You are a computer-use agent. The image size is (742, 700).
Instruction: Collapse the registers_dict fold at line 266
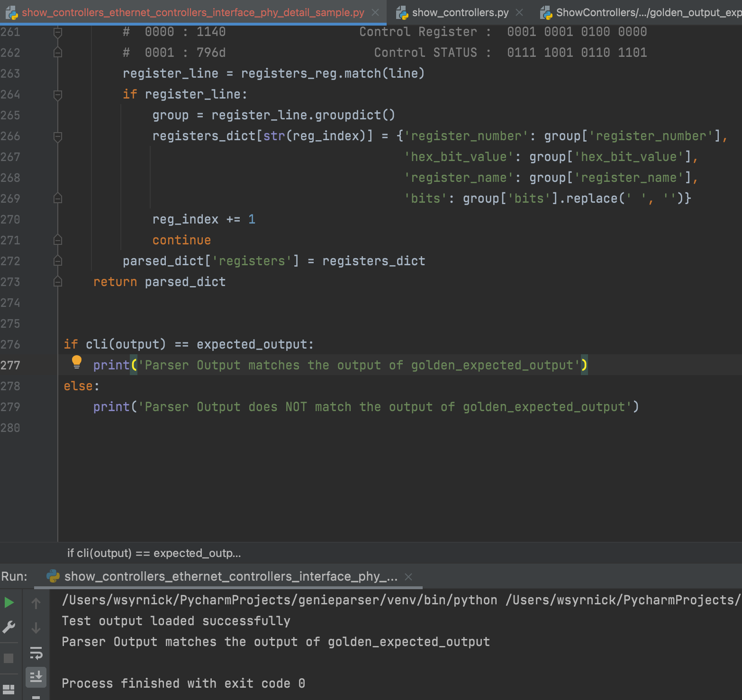tap(58, 136)
